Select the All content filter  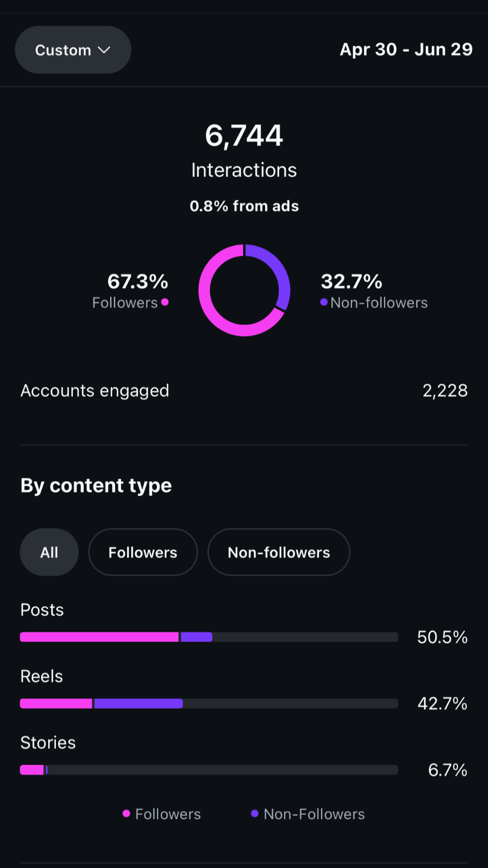[49, 552]
